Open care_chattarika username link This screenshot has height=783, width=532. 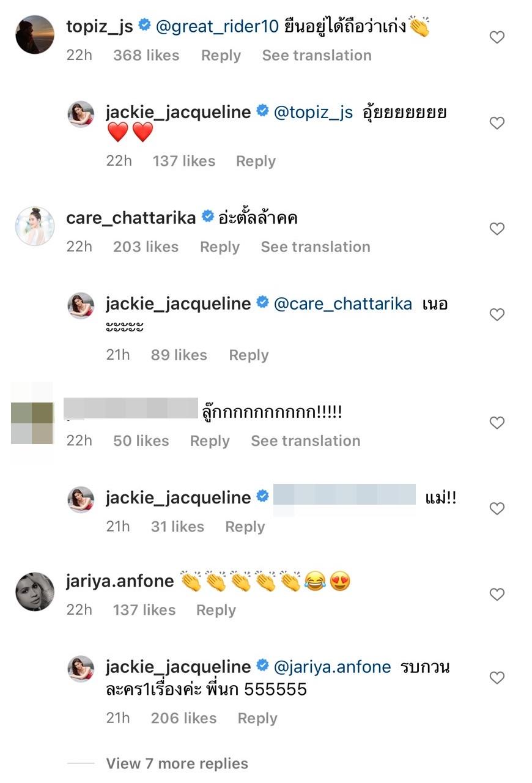131,217
